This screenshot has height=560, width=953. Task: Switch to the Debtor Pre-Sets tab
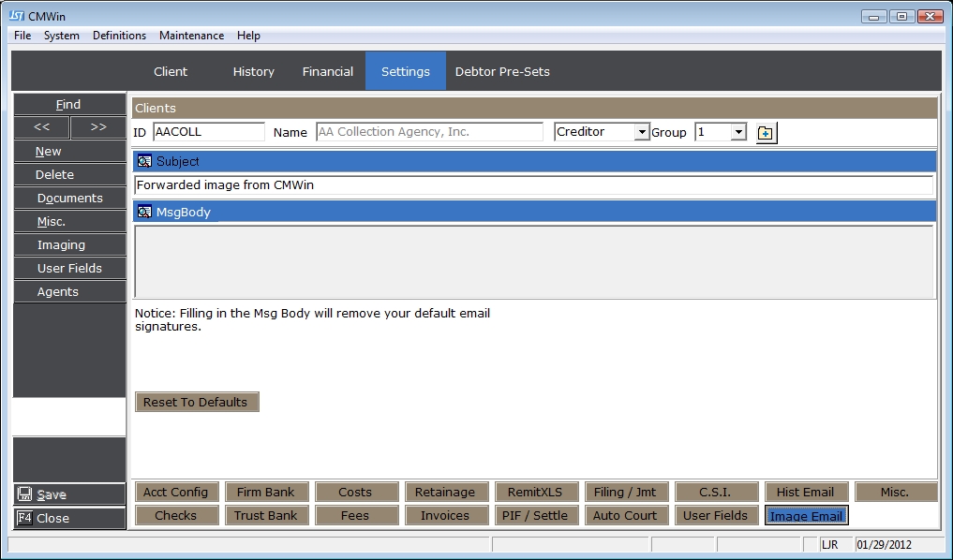pyautogui.click(x=502, y=71)
